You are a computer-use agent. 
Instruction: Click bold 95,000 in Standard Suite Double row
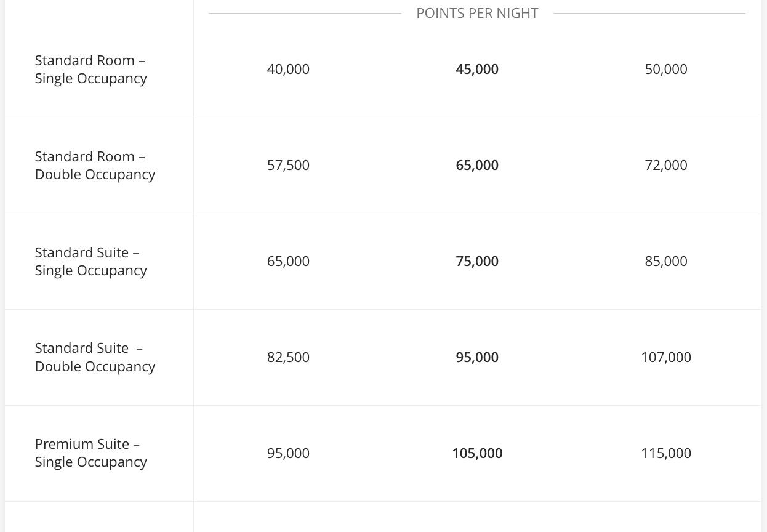pyautogui.click(x=477, y=357)
